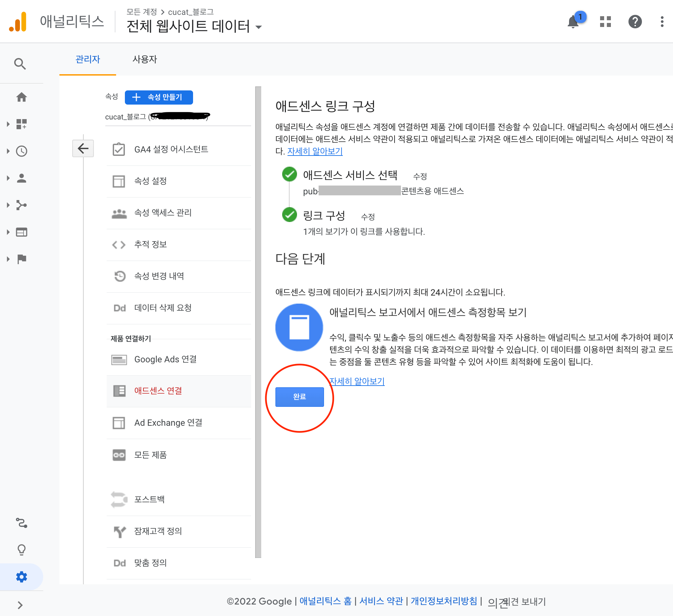The height and width of the screenshot is (616, 673).
Task: Go to Home via house icon
Action: click(x=22, y=97)
